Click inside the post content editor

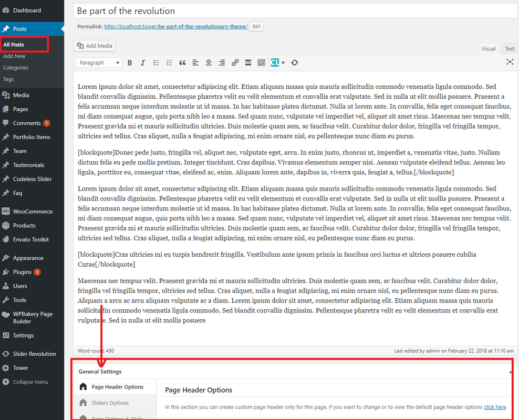(x=296, y=208)
